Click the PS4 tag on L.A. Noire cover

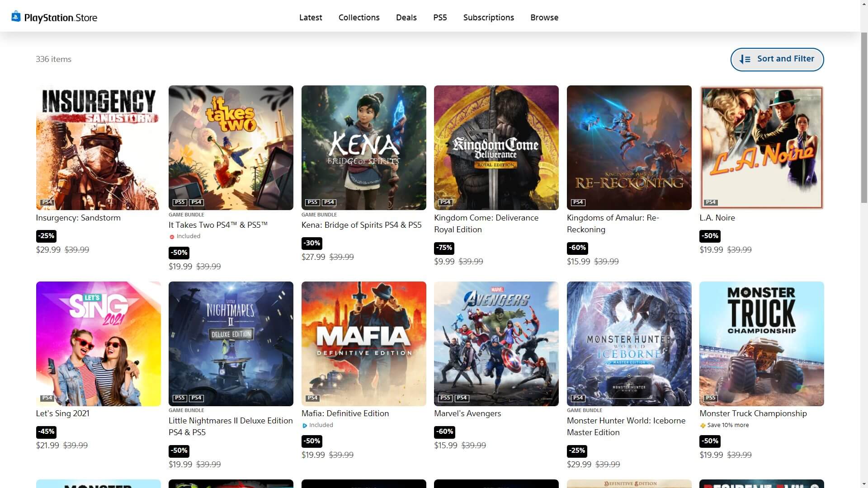click(x=711, y=202)
